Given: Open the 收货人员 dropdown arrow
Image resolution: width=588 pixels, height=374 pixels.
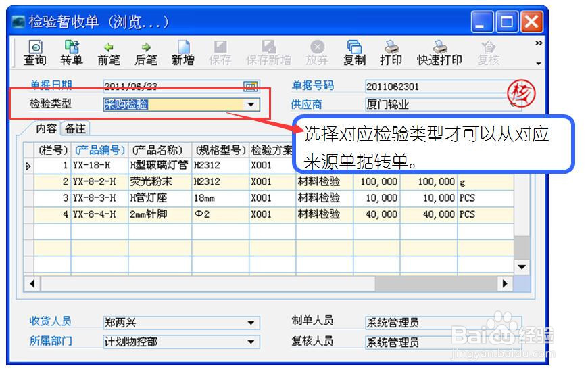Looking at the screenshot, I should [251, 323].
